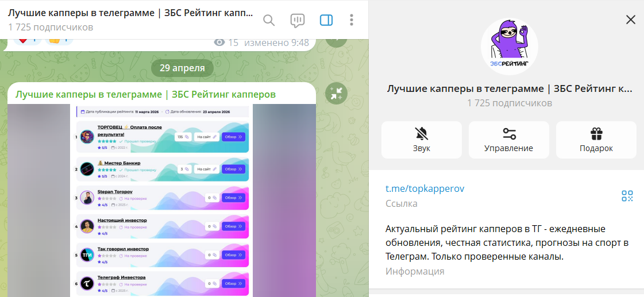Click the green channel name in the post
Image resolution: width=644 pixels, height=297 pixels.
tap(145, 94)
